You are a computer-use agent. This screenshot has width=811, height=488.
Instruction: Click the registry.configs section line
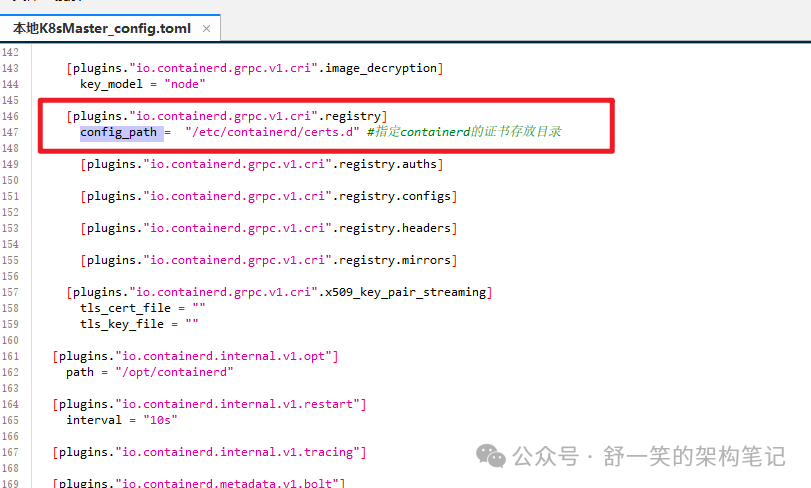pos(269,196)
